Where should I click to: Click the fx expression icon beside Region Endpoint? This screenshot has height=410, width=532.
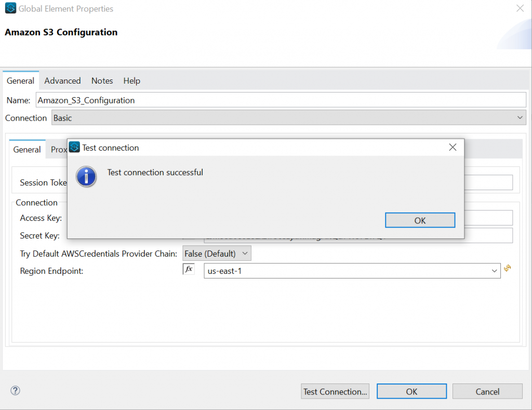pos(189,269)
